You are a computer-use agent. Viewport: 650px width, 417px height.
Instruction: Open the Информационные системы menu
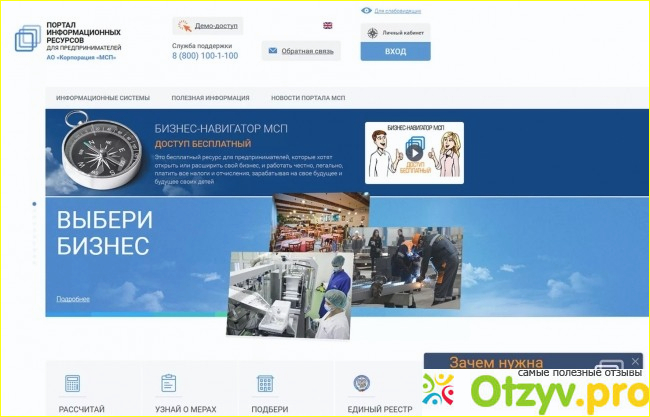pyautogui.click(x=103, y=98)
